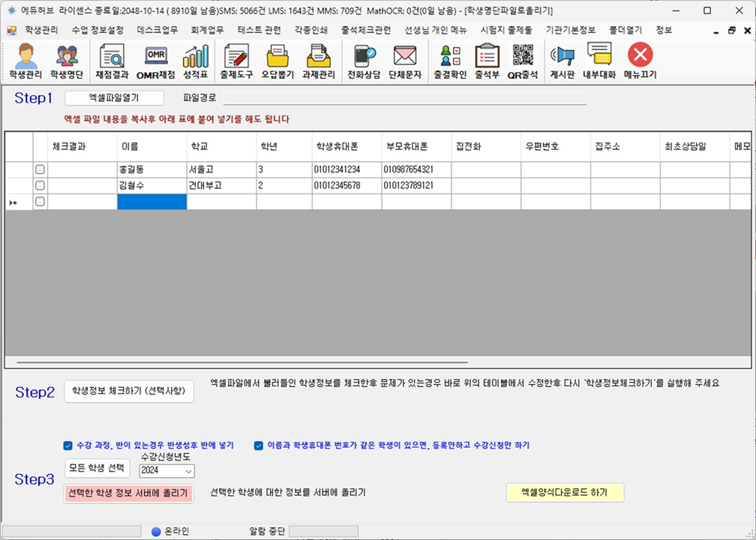
Task: Open the QR출석 attendance icon
Action: click(523, 61)
